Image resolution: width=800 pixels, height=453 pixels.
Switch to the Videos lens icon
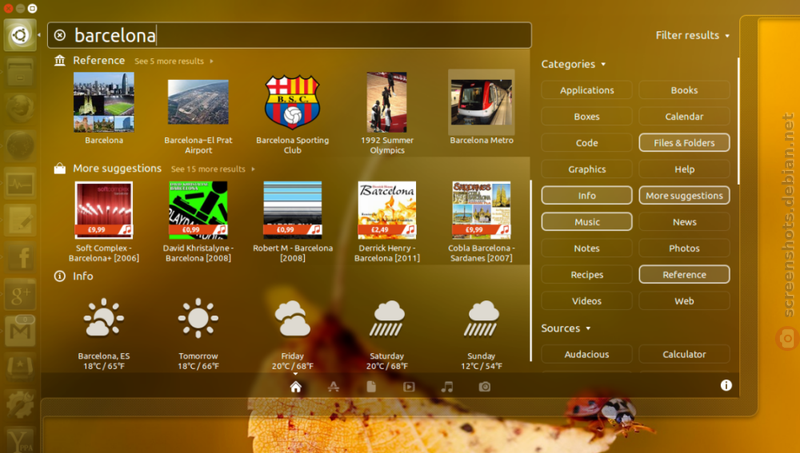point(409,387)
